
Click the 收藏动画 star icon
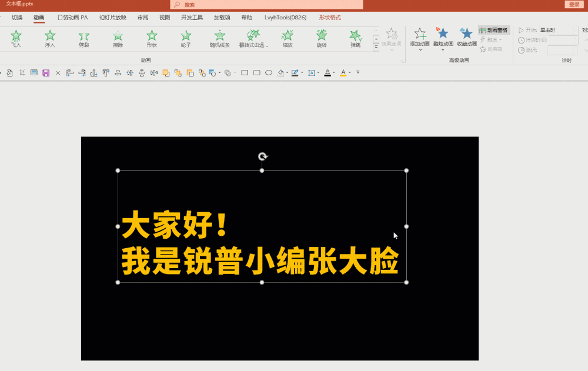coord(466,34)
